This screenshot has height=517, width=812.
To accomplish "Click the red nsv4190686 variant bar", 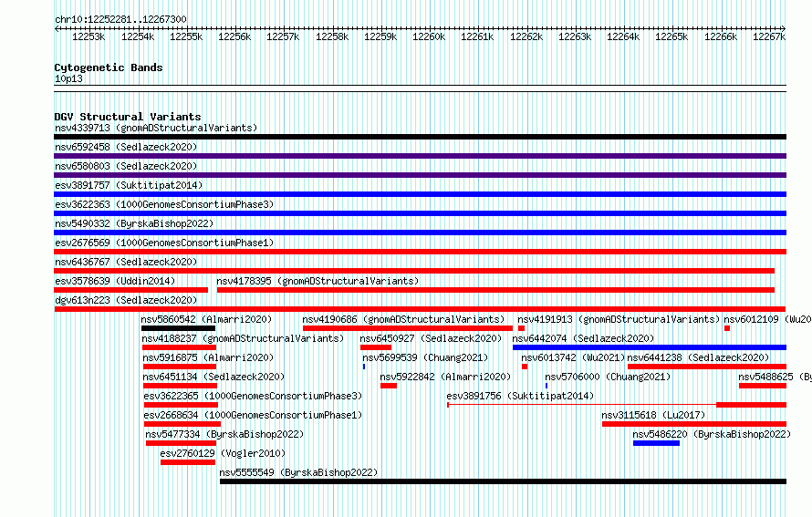I will [x=408, y=328].
